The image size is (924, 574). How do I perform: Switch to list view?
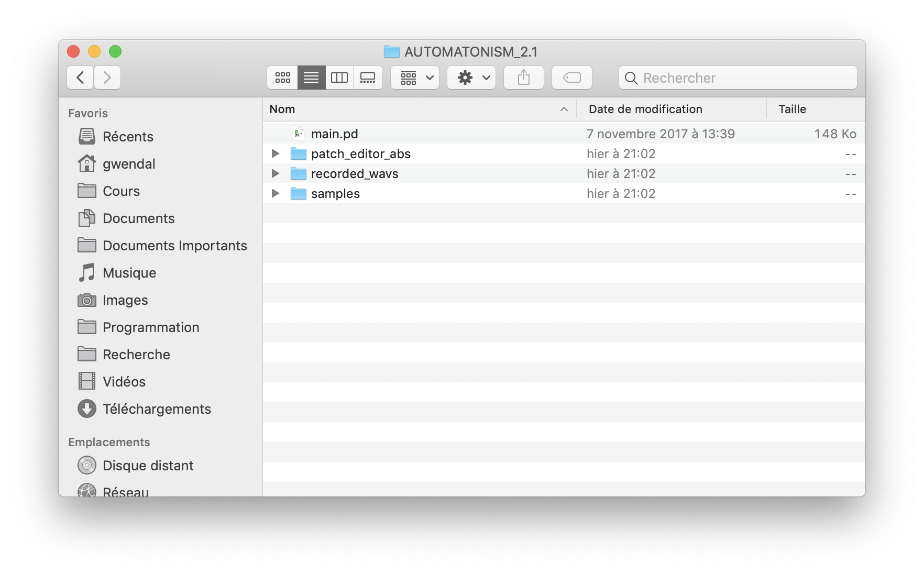pyautogui.click(x=311, y=78)
